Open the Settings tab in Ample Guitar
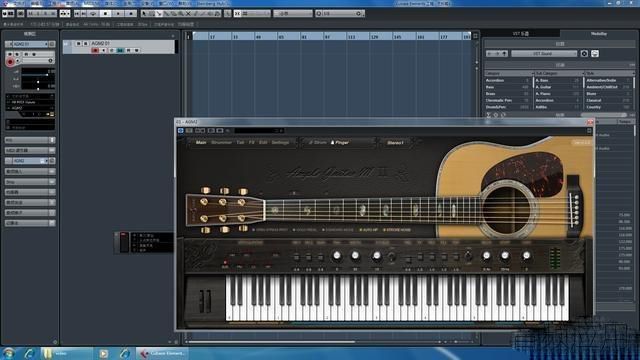Image resolution: width=640 pixels, height=360 pixels. click(280, 142)
